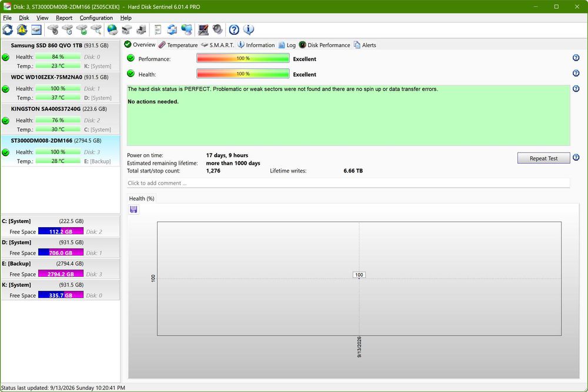
Task: Click the blue sync arrows toolbar icon
Action: pos(172,29)
